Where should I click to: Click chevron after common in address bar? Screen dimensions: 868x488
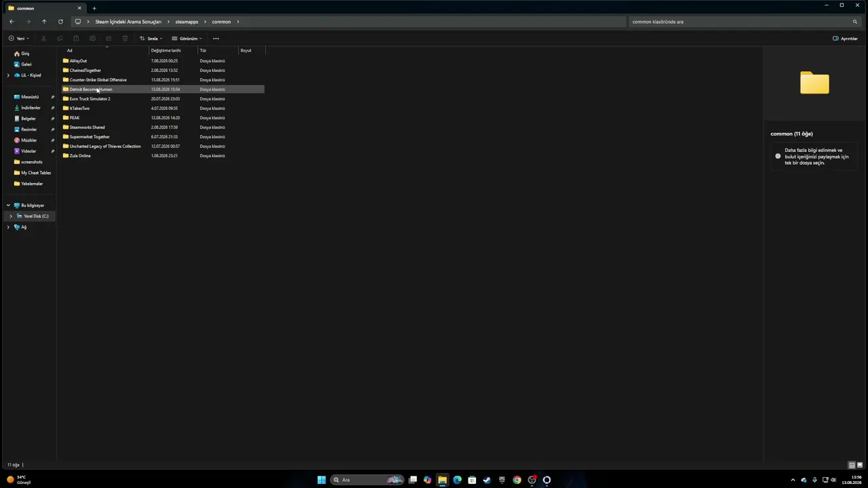tap(238, 22)
